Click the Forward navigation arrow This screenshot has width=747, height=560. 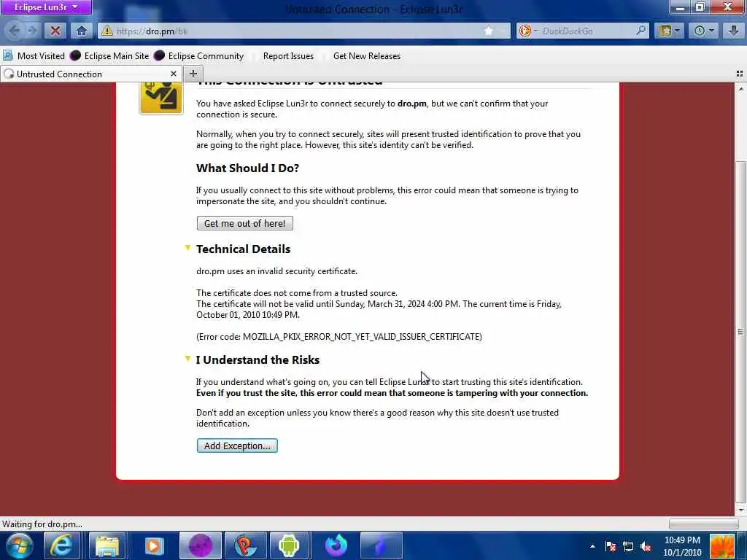(x=32, y=31)
